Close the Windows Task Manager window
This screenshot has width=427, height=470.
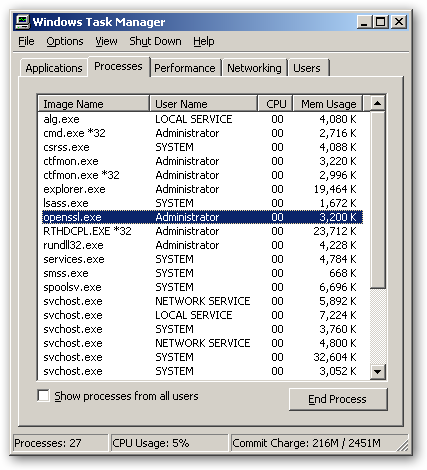point(398,22)
